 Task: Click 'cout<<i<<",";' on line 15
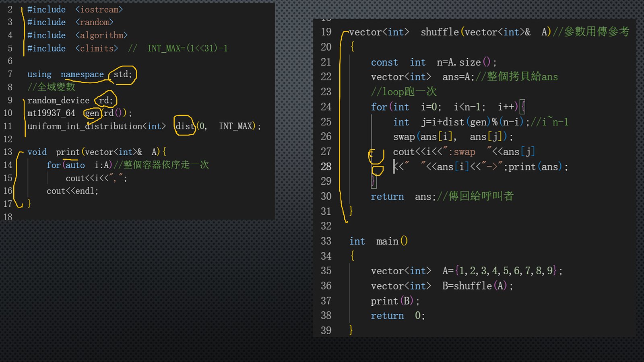[x=97, y=178]
